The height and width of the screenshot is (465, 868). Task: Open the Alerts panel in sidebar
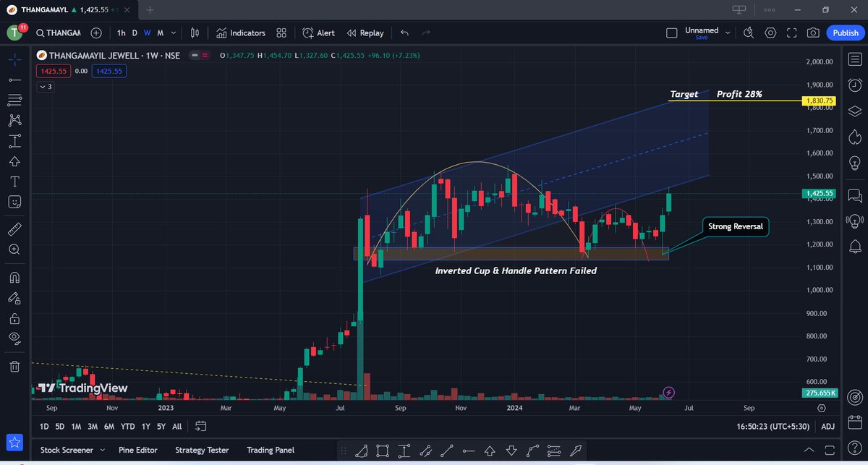854,85
